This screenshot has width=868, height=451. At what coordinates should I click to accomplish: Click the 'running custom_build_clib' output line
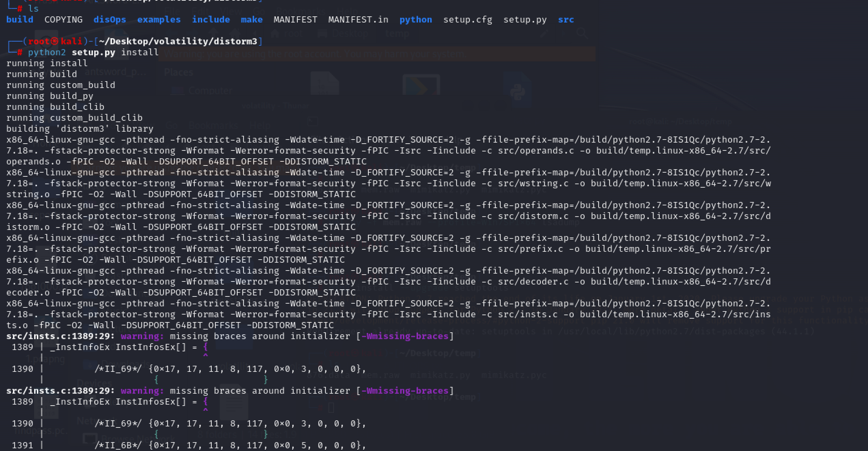74,118
